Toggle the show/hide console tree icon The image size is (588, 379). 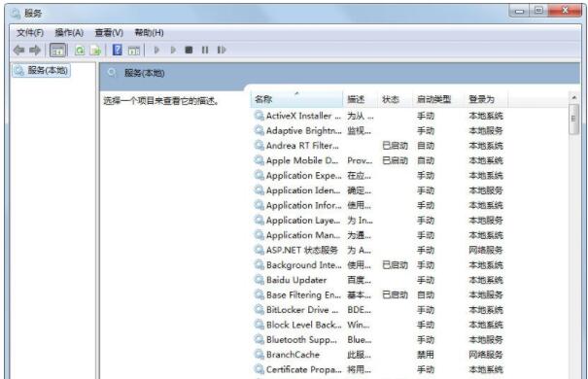(57, 51)
